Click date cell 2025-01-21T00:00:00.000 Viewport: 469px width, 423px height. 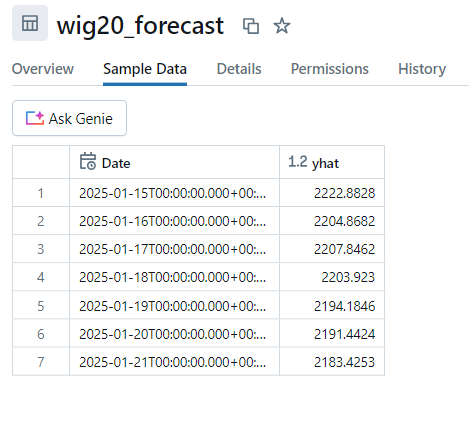[174, 361]
